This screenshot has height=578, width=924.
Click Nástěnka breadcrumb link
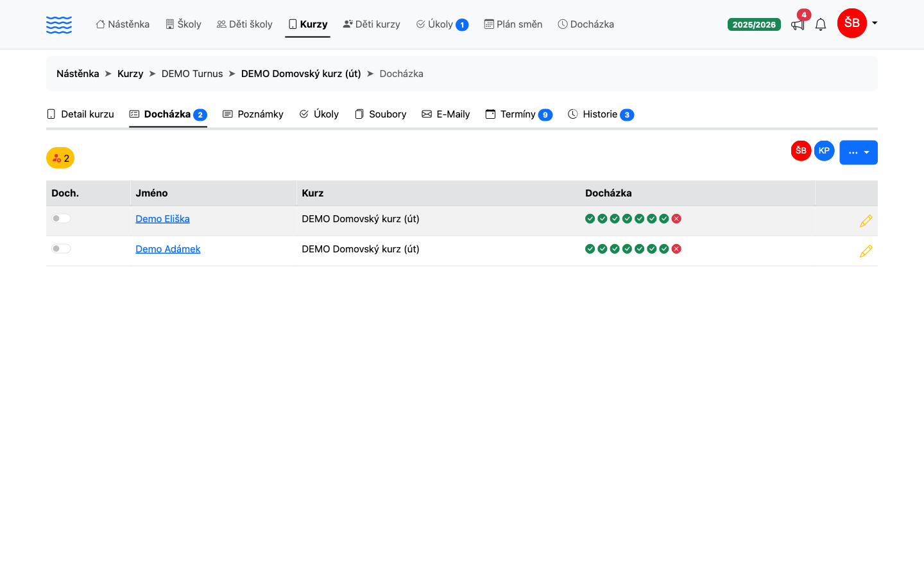click(78, 74)
